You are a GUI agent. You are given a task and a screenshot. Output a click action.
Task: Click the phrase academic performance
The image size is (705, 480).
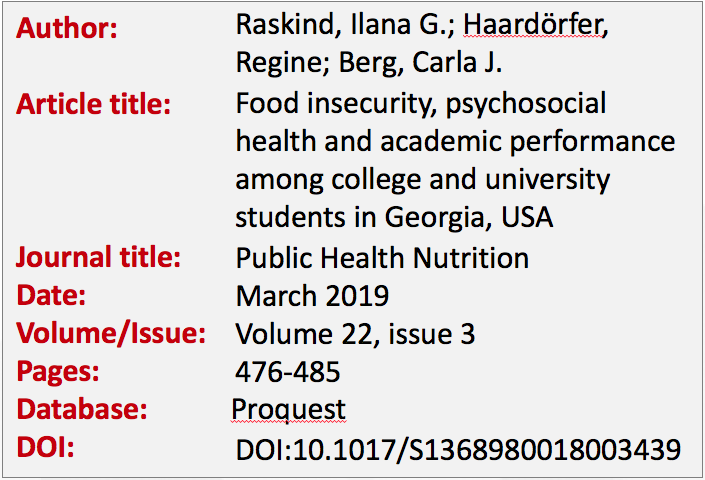[528, 142]
